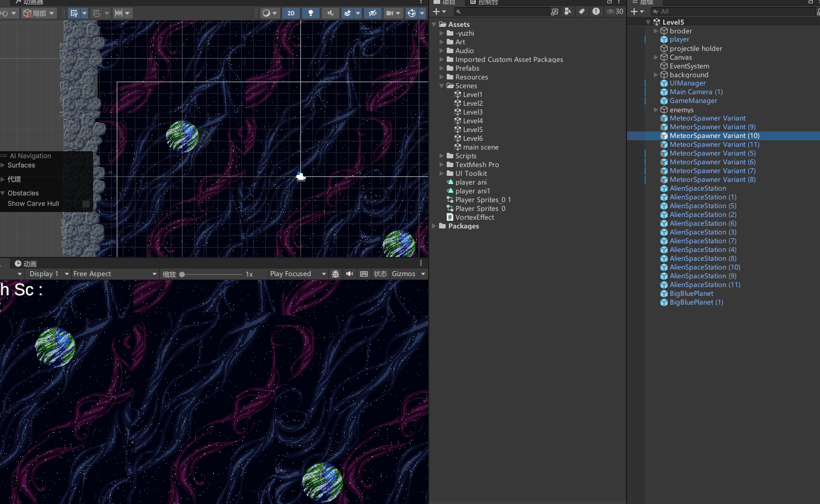This screenshot has width=820, height=504.
Task: Toggle the scene grid visibility icon
Action: 74,13
